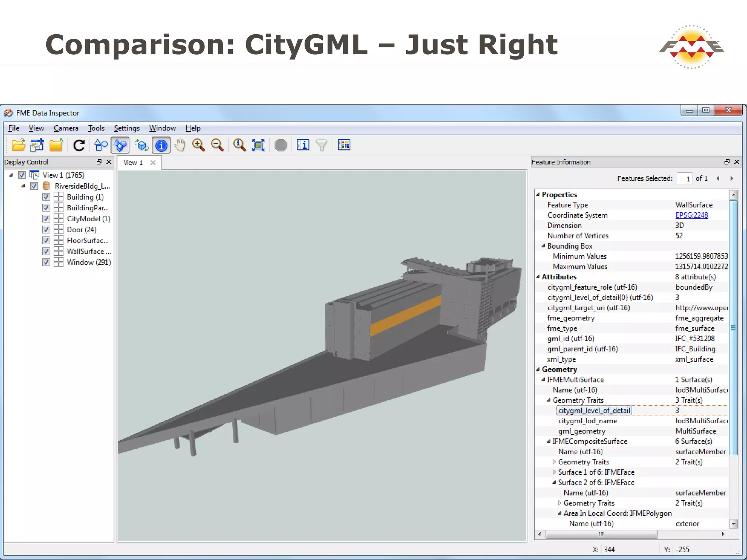Click the Refresh toolbar icon

79,145
